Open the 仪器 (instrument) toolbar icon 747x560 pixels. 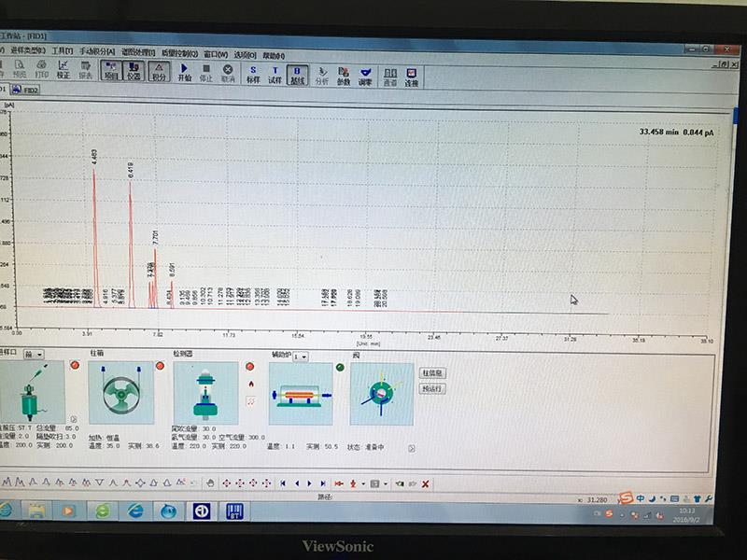[x=135, y=75]
